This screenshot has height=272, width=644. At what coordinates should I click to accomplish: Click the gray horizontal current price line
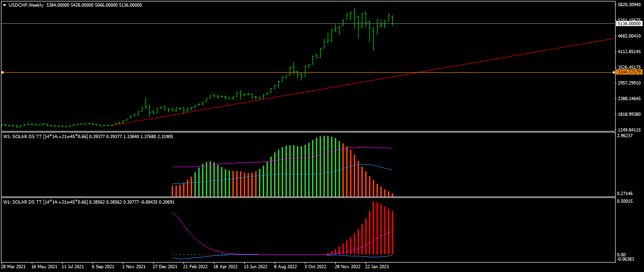pyautogui.click(x=307, y=23)
